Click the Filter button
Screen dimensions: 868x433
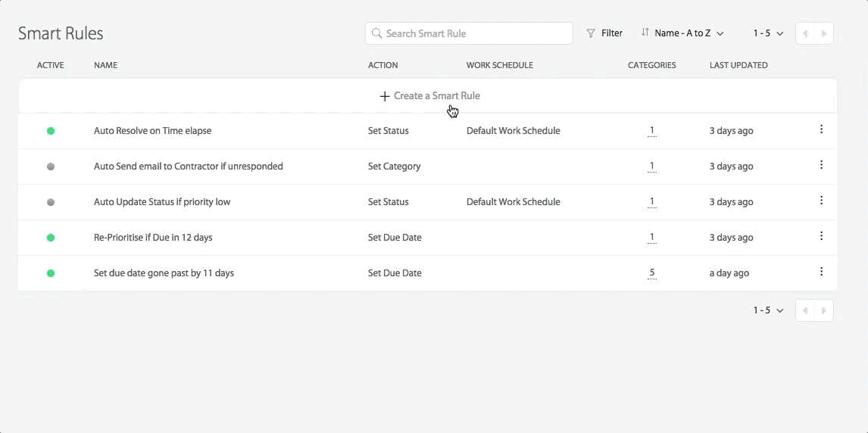(x=604, y=33)
